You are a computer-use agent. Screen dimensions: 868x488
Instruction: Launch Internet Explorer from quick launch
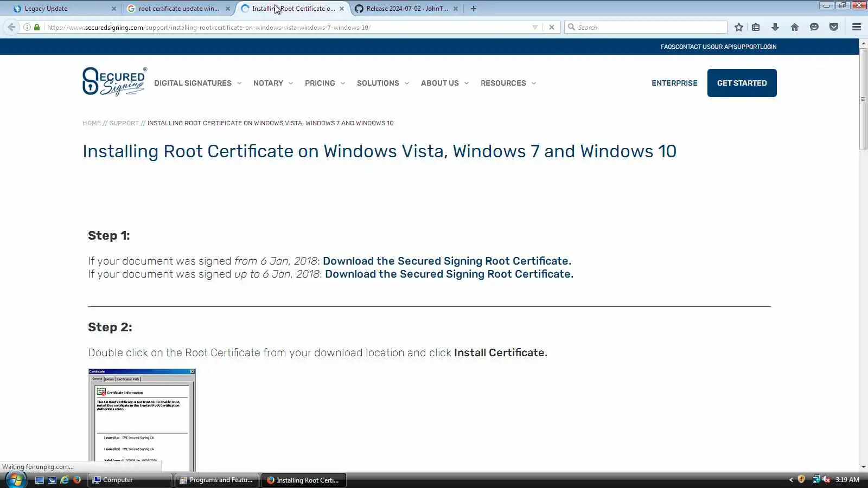65,480
